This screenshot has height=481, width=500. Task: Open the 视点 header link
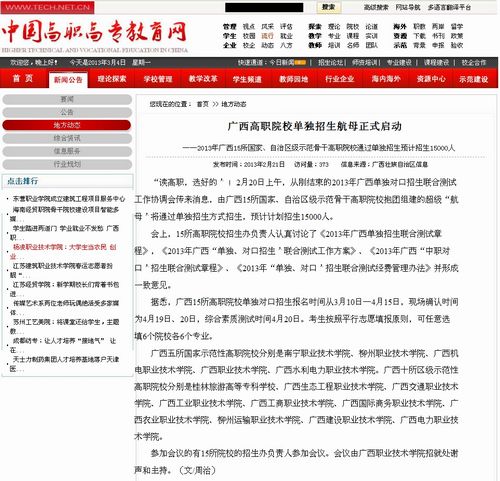tap(249, 27)
